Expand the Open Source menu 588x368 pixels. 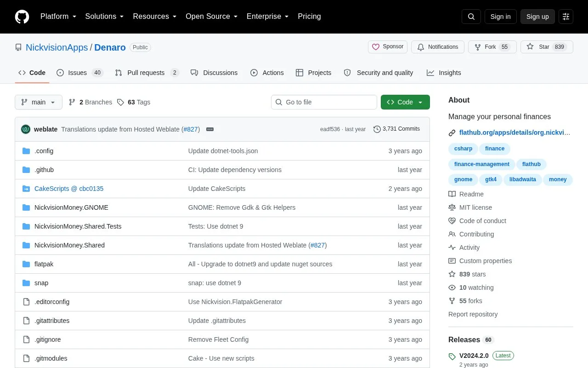tap(212, 17)
